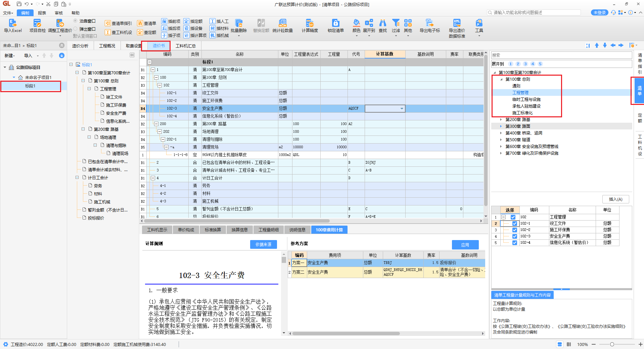
Task: Click the 插计算项 icon
Action: coord(186,35)
